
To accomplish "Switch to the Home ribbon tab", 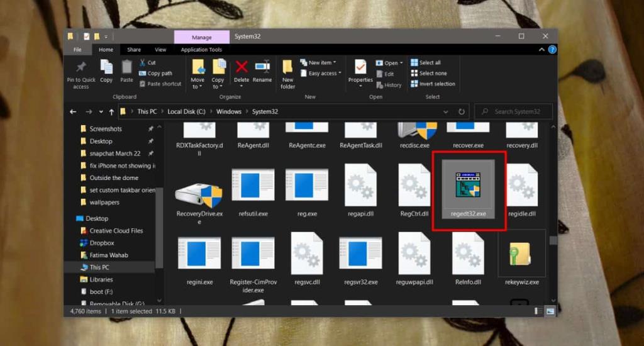I will tap(106, 49).
